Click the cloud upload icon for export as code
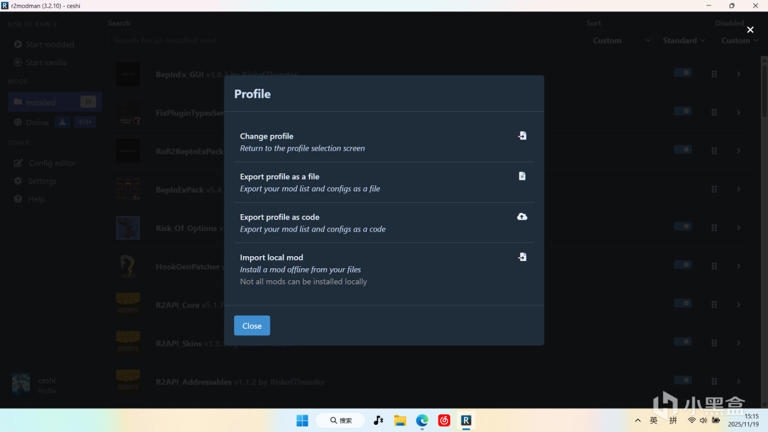Image resolution: width=768 pixels, height=432 pixels. click(x=522, y=216)
